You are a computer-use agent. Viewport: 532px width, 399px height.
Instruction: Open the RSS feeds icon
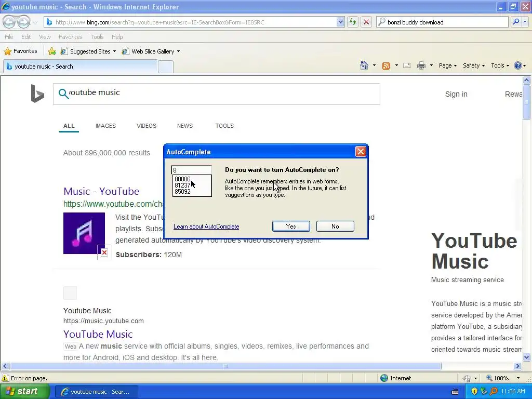click(x=386, y=66)
